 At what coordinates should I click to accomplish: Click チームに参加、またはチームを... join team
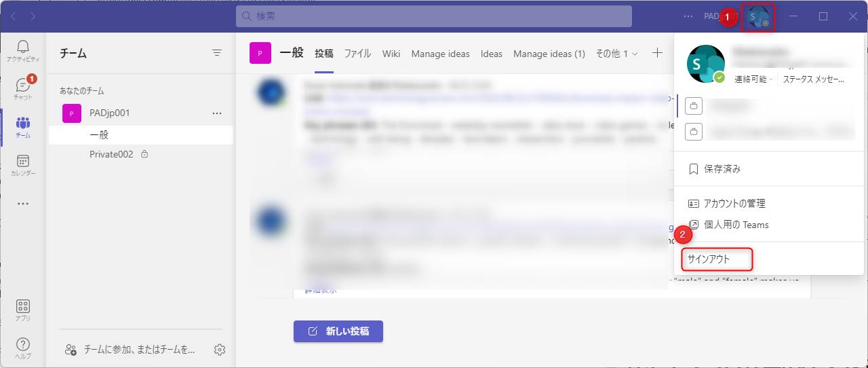coord(130,350)
